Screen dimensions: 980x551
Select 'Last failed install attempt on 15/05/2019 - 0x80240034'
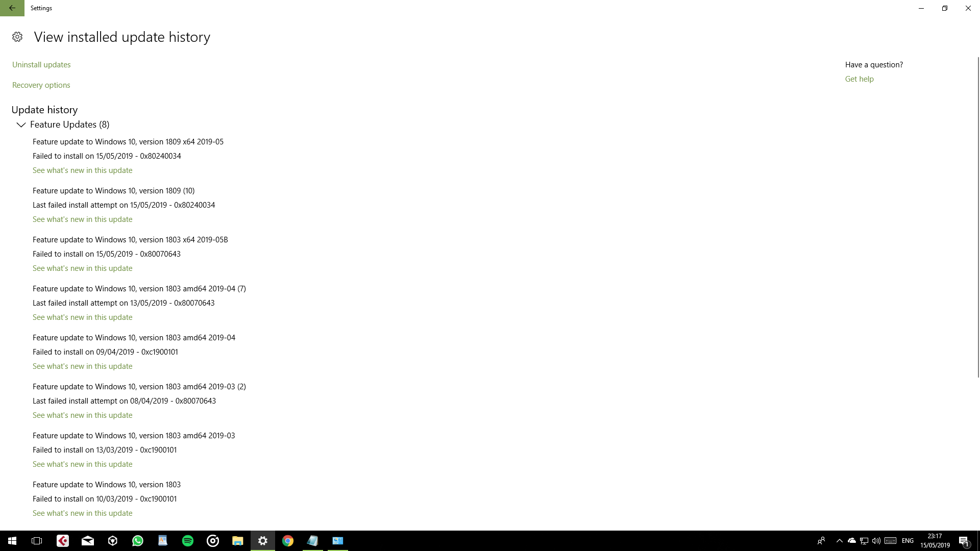click(124, 205)
